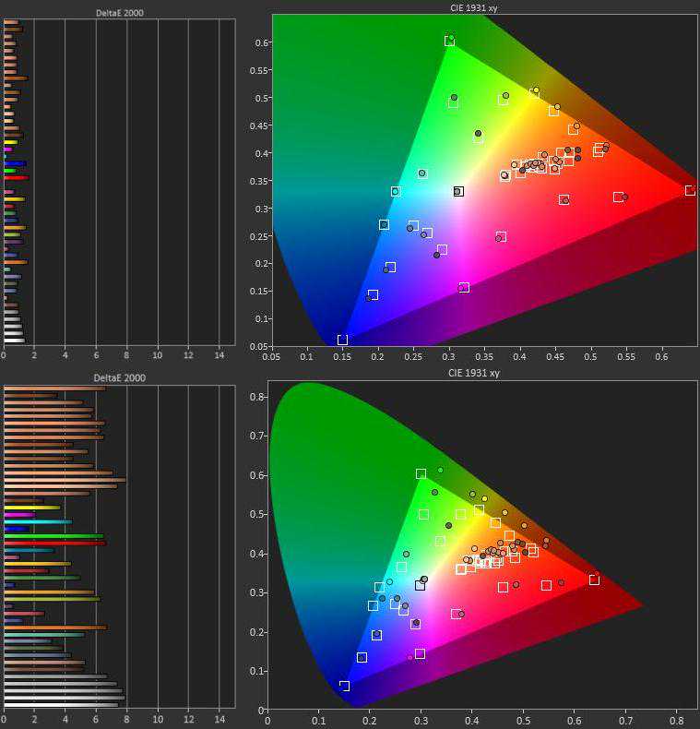Click the upper DeltaE 2000 chart title

[119, 13]
